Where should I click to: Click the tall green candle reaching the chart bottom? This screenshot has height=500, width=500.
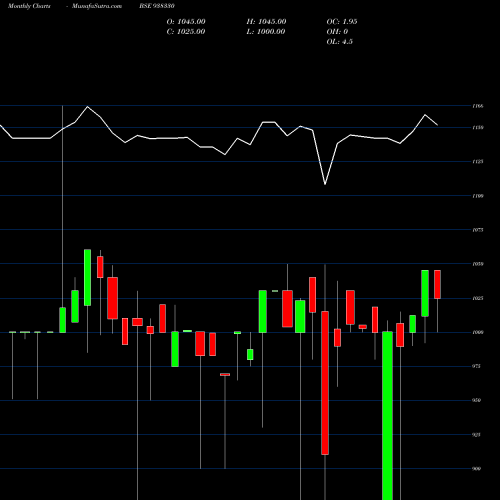(387, 415)
